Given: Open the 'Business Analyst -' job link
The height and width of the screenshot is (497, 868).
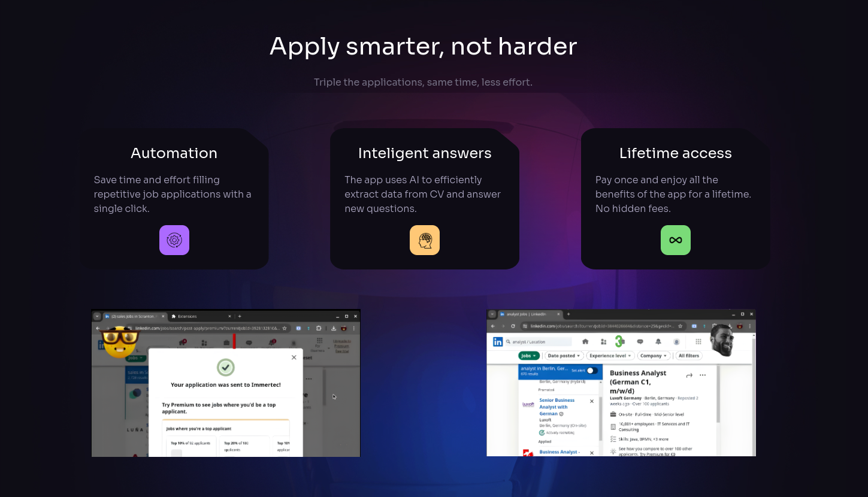Looking at the screenshot, I should (x=559, y=452).
